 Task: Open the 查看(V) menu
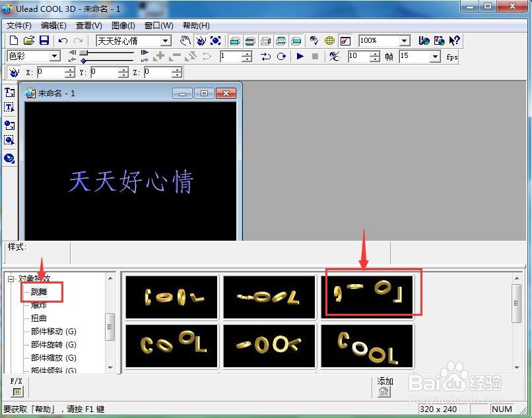click(89, 26)
